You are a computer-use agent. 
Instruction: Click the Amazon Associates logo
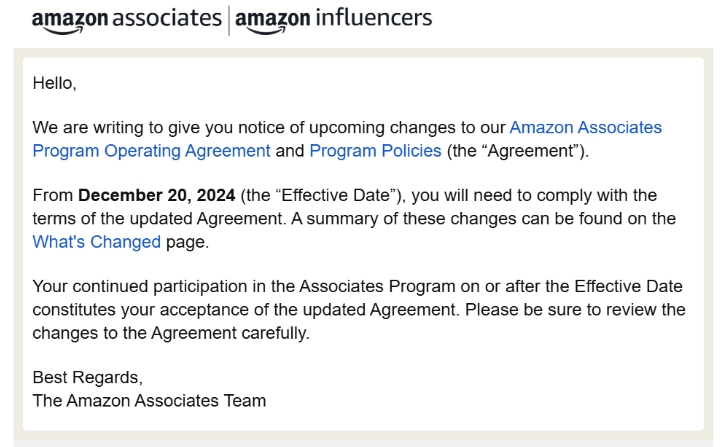coord(126,21)
